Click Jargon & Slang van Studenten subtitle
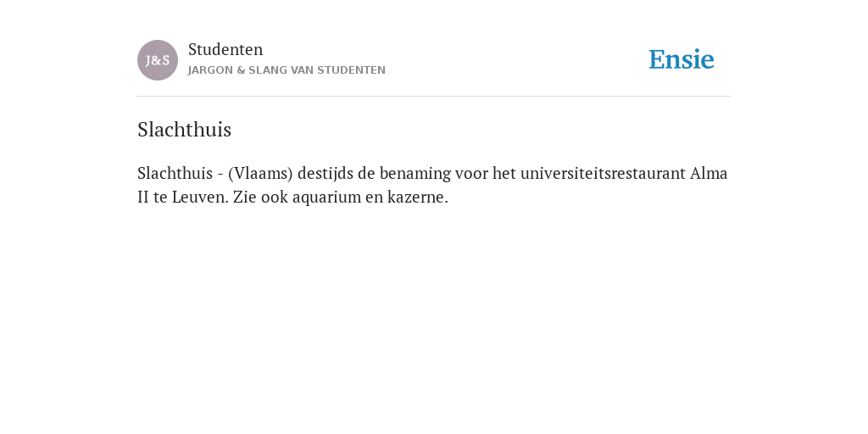Image resolution: width=868 pixels, height=434 pixels. tap(287, 70)
